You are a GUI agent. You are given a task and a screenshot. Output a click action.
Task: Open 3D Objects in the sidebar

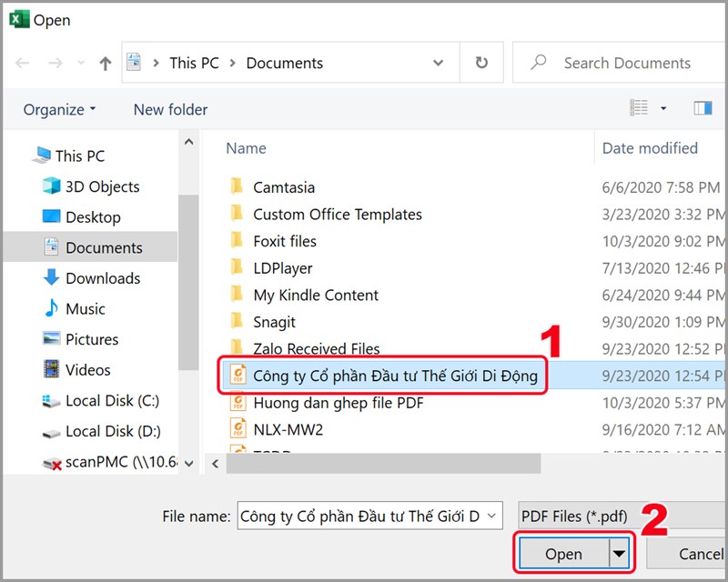102,186
